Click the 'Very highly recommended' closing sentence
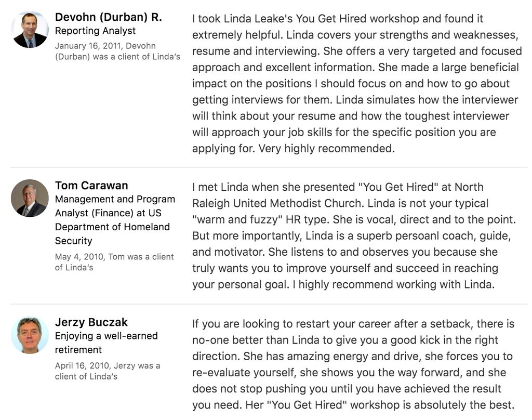532x420 pixels. 327,148
